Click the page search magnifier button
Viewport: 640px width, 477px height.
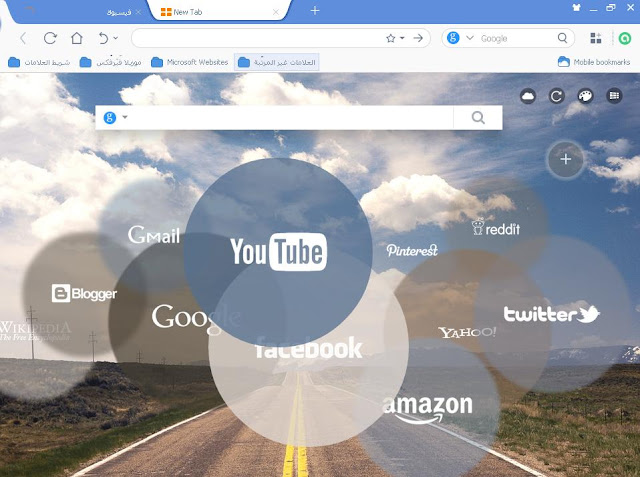point(478,118)
